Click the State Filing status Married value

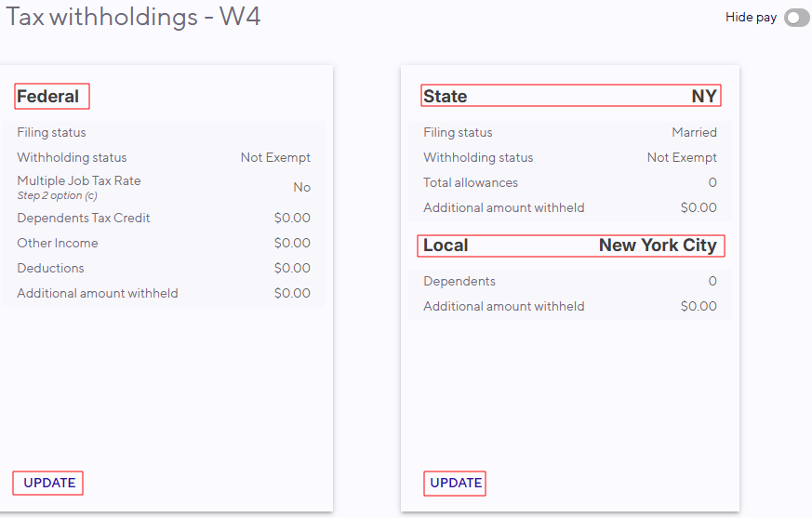click(695, 133)
